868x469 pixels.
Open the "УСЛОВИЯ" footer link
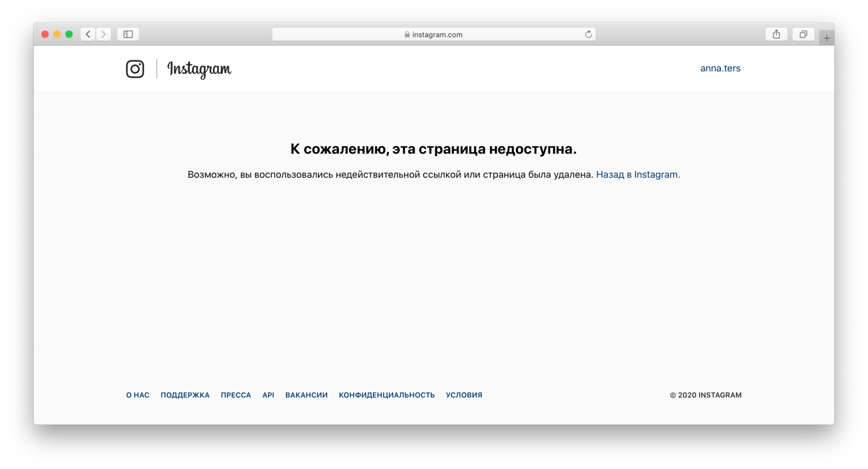click(464, 395)
